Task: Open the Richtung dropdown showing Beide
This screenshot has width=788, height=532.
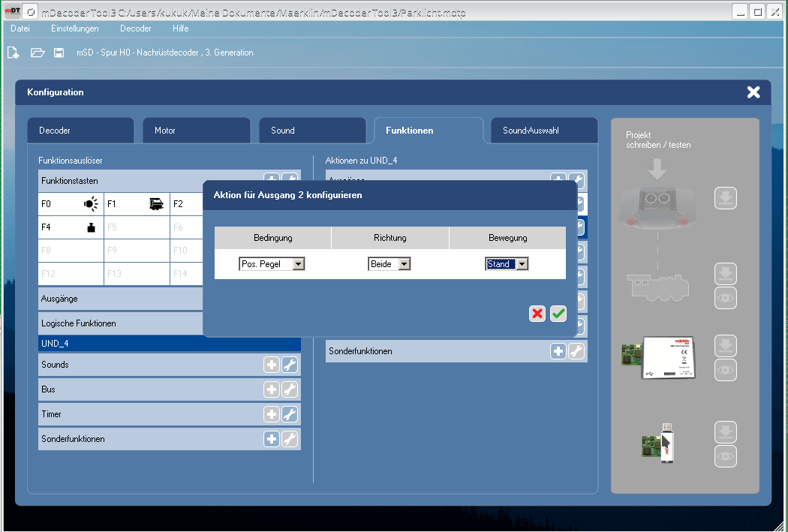Action: coord(389,264)
